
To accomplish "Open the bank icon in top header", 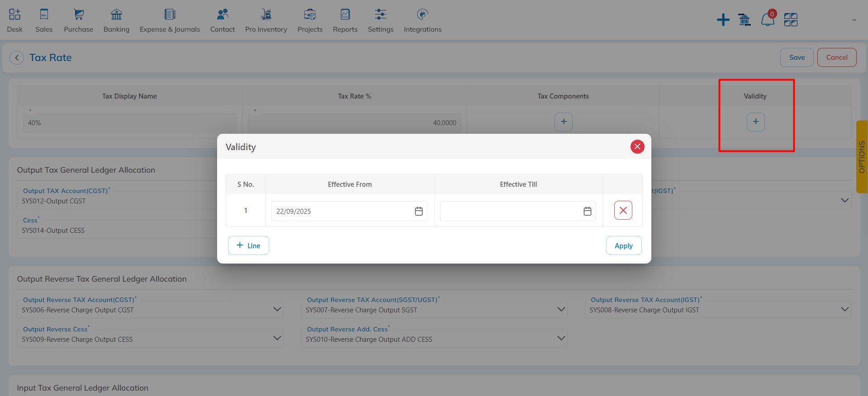I will (744, 20).
